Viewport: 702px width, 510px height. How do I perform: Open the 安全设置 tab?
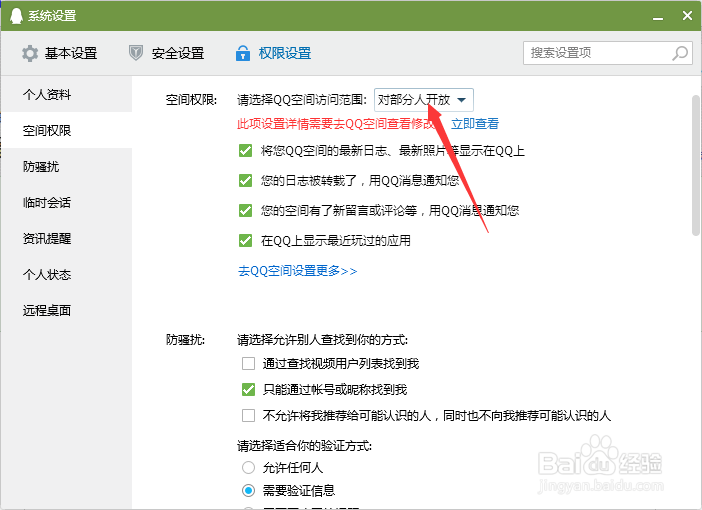pyautogui.click(x=167, y=53)
